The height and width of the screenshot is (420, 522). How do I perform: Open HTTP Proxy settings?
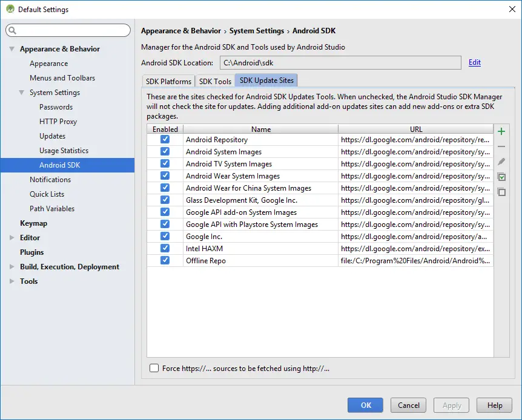coord(58,122)
